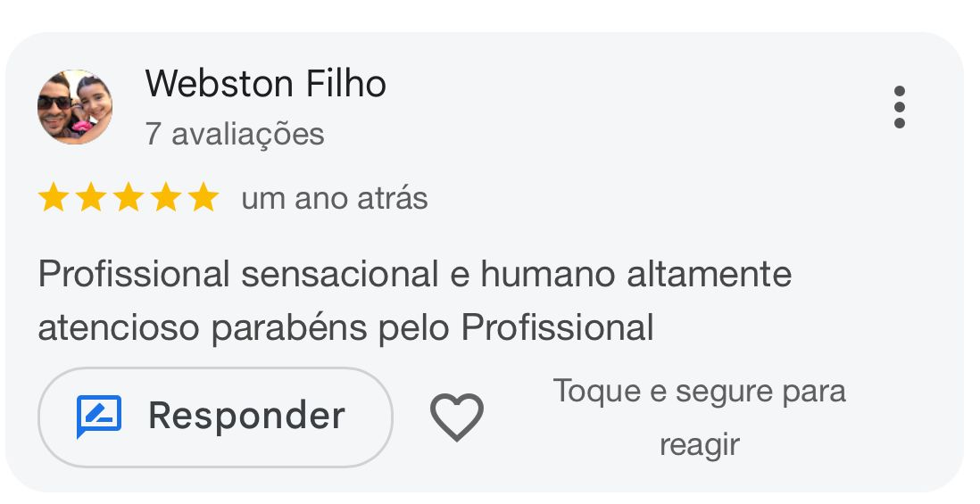The image size is (980, 504).
Task: Click review line 'Profissional sensacional e humano altamente'
Action: point(414,274)
